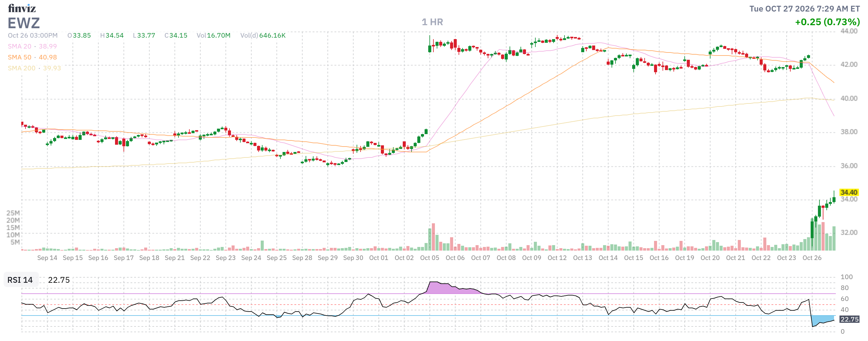Click the purple overbought RSI area
Screen dimensions: 868x341
tap(448, 289)
